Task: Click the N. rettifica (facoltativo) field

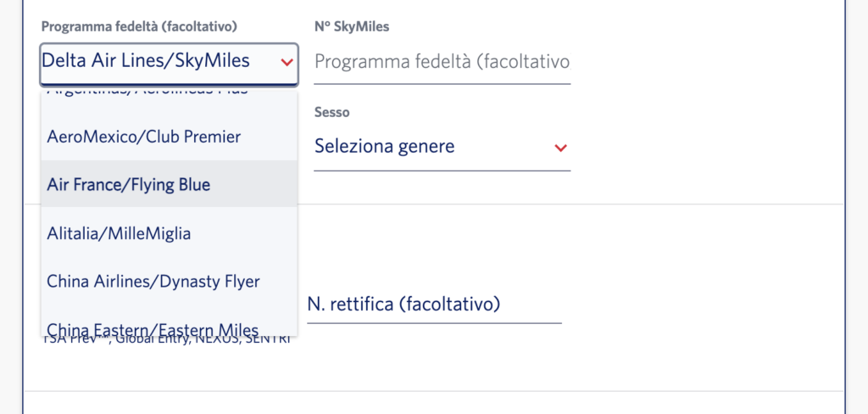Action: click(434, 305)
